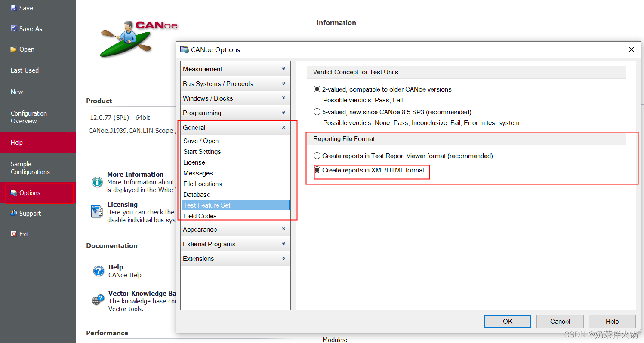The height and width of the screenshot is (343, 644).
Task: Click 'Possible verdicts: Pass, Fail' text
Action: coord(363,100)
